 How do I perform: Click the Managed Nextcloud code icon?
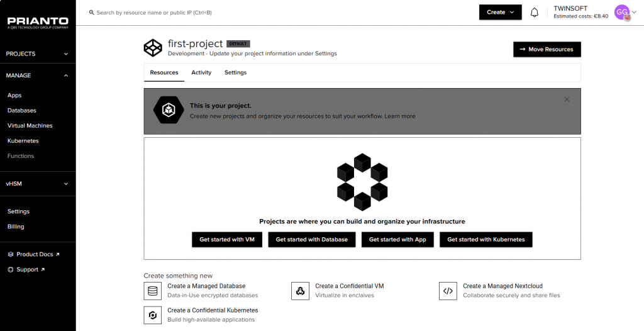click(x=448, y=291)
